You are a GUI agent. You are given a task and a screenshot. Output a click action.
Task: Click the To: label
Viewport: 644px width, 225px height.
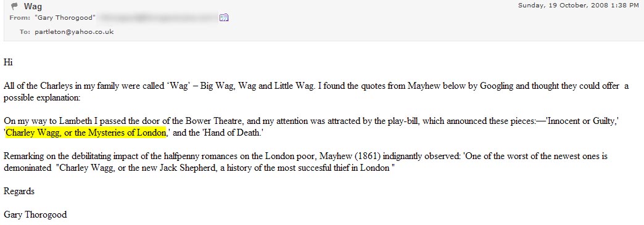24,31
